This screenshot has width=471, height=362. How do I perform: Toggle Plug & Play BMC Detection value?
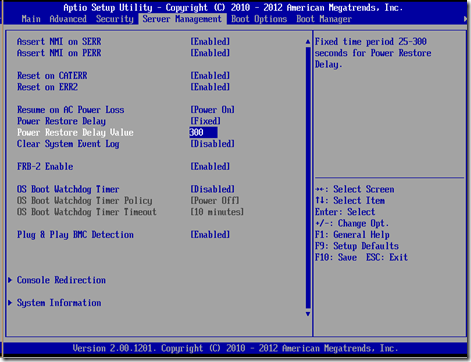pyautogui.click(x=210, y=234)
